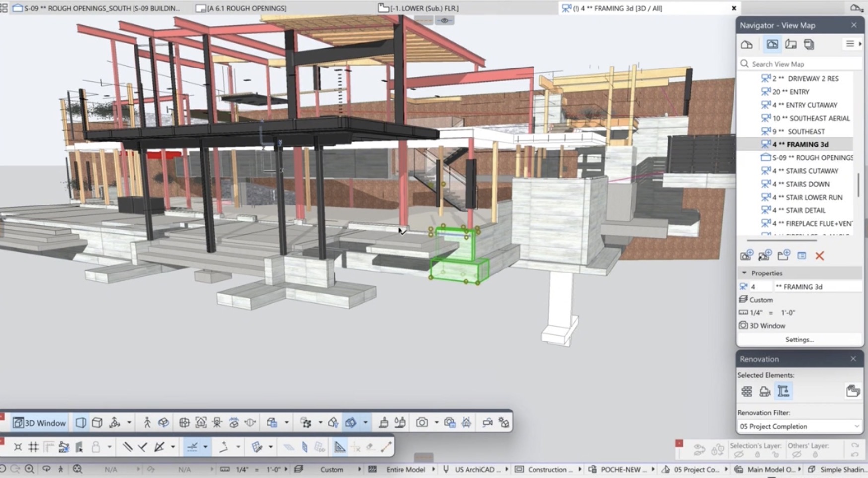
Task: Click the camera photo-rendering icon in toolbar
Action: [422, 423]
